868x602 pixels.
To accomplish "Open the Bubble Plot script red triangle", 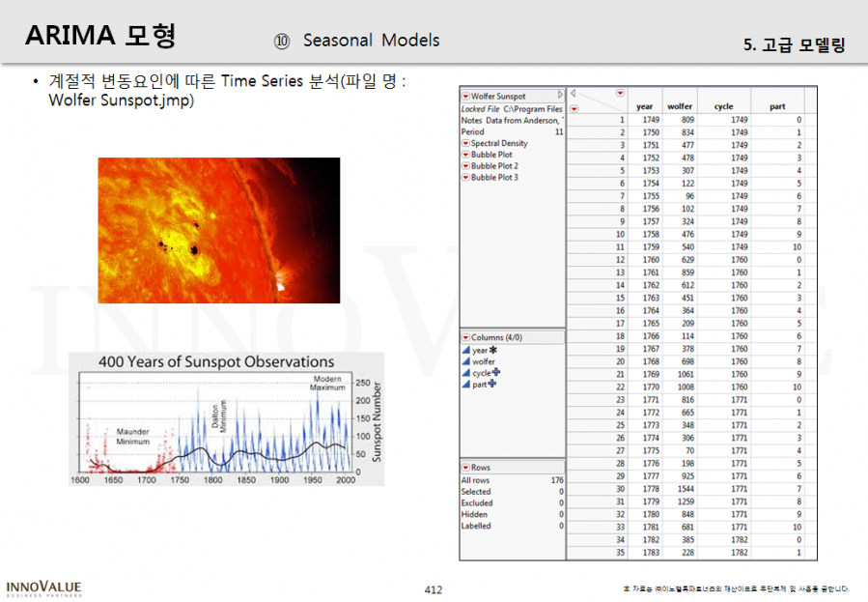I will pos(465,155).
